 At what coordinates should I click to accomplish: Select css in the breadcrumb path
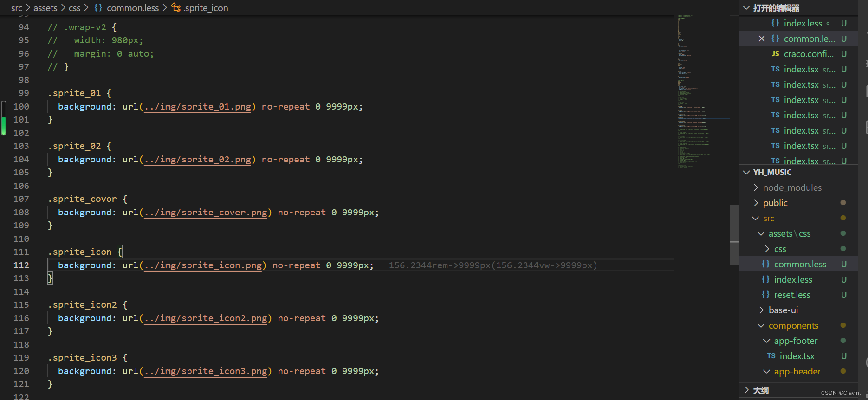click(x=75, y=8)
